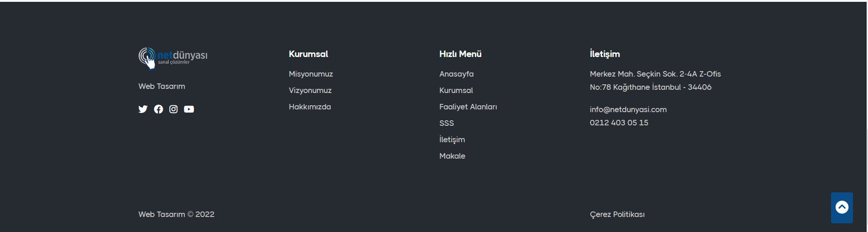The width and height of the screenshot is (868, 232).
Task: Click the 0212 403 05 15 phone number
Action: [x=619, y=123]
